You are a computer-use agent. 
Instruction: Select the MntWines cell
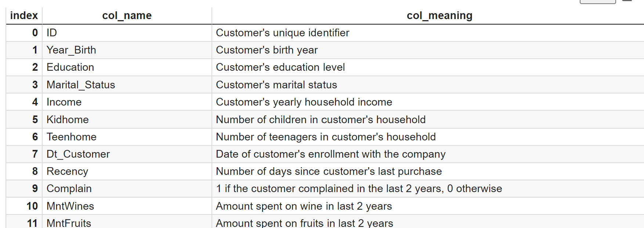click(70, 206)
